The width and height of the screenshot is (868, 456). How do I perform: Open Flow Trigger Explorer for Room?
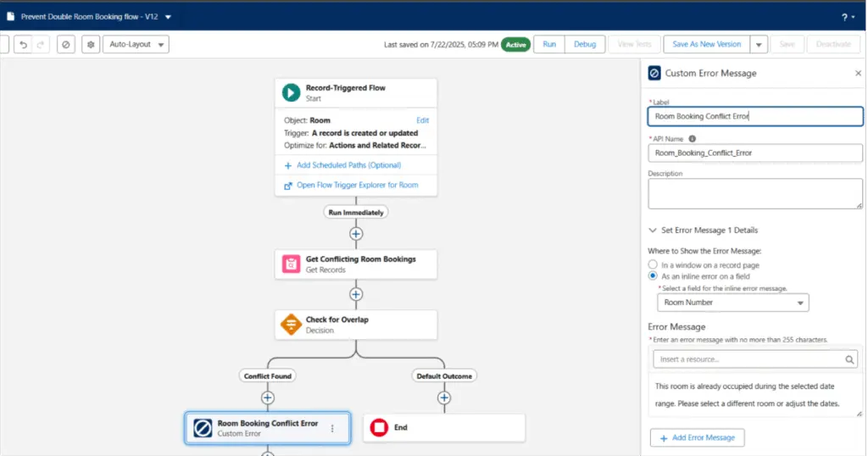358,185
